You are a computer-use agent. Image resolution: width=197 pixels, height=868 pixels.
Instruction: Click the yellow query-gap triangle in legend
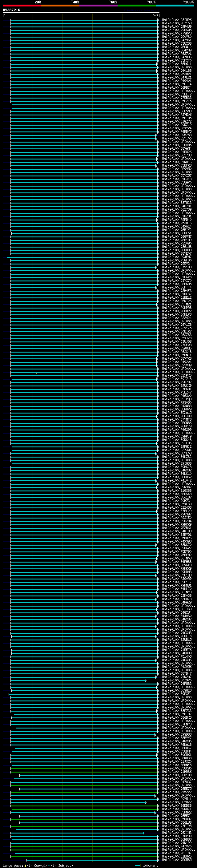25,865
